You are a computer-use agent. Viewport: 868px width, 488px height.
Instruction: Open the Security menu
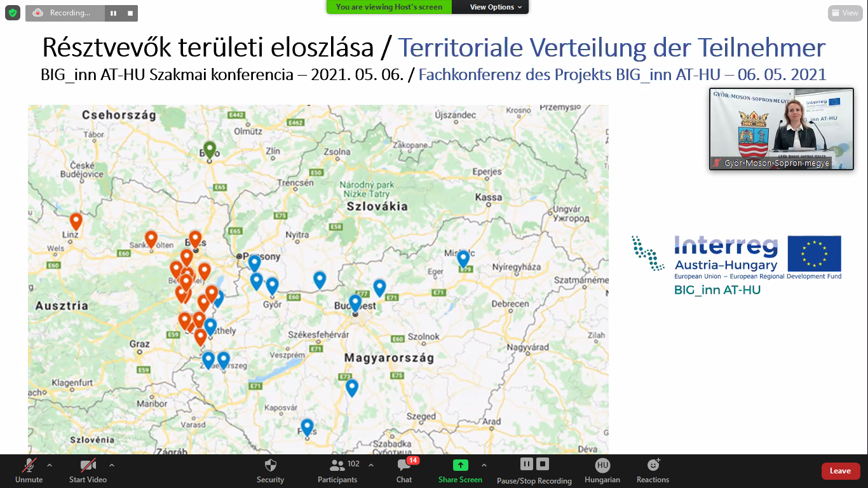(x=270, y=471)
